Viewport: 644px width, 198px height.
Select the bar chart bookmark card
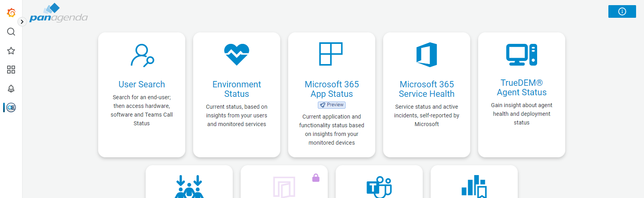tap(474, 182)
